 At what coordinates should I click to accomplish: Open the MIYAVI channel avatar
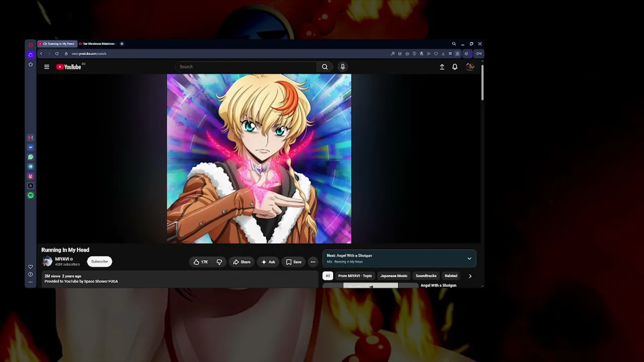47,261
